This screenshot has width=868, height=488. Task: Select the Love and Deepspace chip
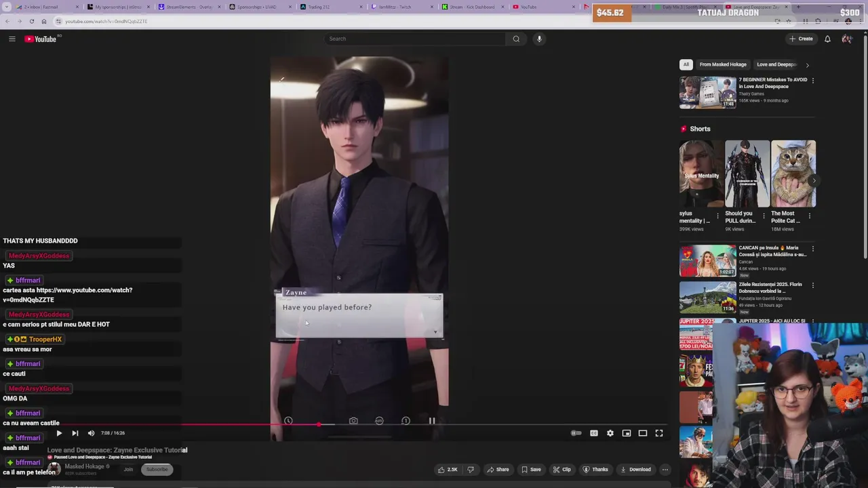point(776,64)
